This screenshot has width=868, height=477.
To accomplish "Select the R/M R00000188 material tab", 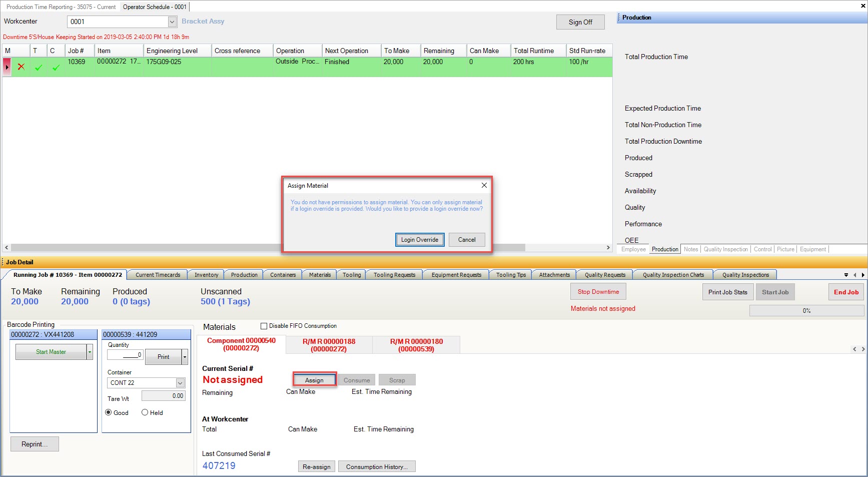I will (x=329, y=345).
